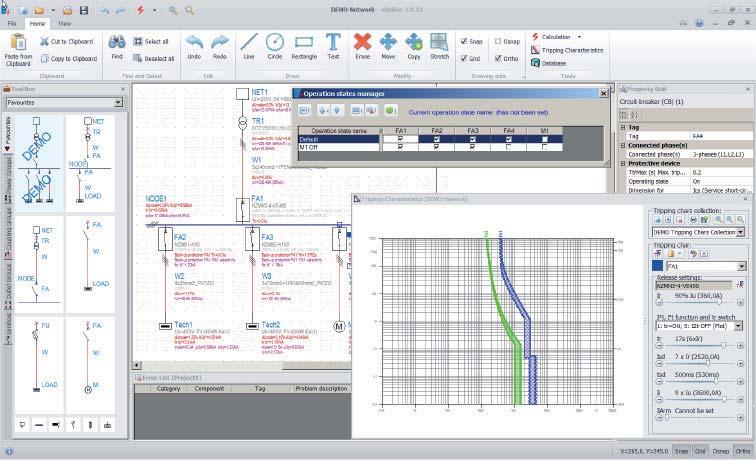This screenshot has height=460, width=756.
Task: Toggle Ortho button in status bar
Action: click(x=743, y=451)
